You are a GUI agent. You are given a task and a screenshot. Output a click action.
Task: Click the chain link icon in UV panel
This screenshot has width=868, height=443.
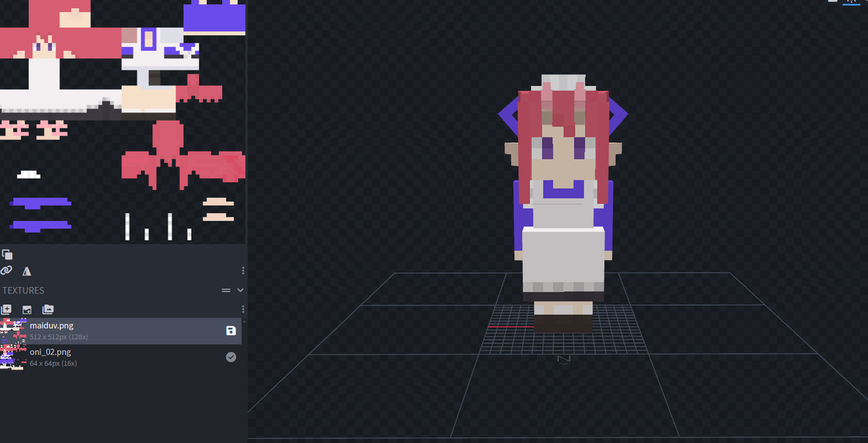pos(7,270)
